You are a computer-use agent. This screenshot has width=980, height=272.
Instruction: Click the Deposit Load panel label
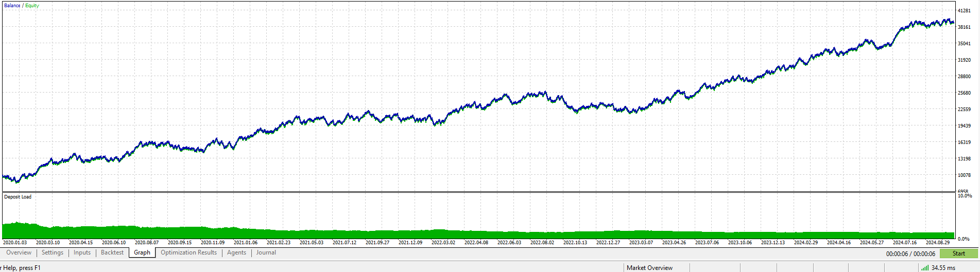[x=18, y=197]
